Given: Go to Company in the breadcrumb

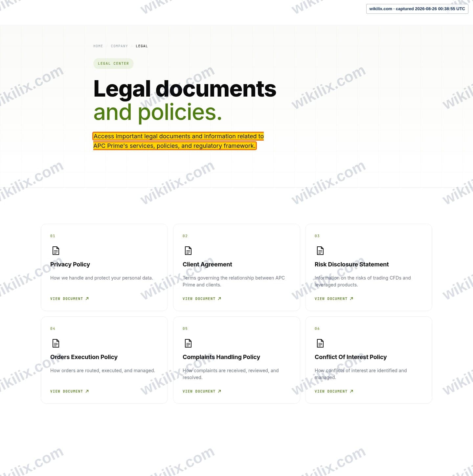Looking at the screenshot, I should pos(119,46).
